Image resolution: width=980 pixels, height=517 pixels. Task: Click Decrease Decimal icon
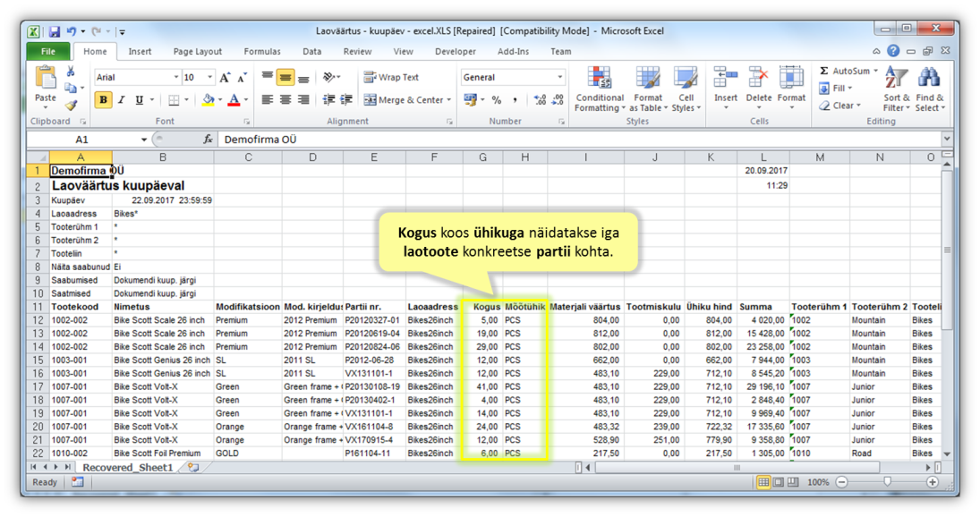point(558,100)
